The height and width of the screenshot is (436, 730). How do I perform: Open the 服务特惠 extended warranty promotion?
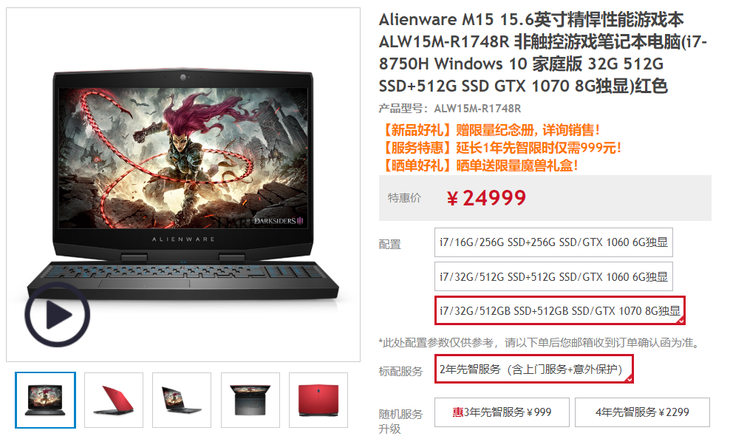click(500, 148)
